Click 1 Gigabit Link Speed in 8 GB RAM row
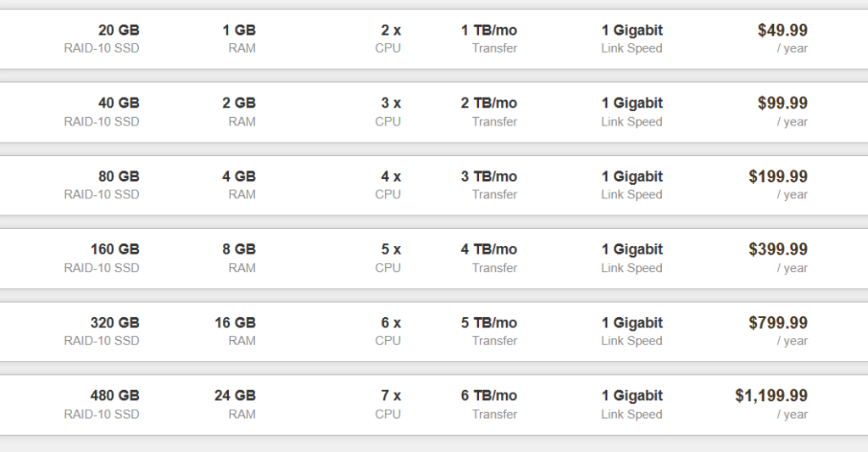The image size is (868, 452). (x=632, y=258)
